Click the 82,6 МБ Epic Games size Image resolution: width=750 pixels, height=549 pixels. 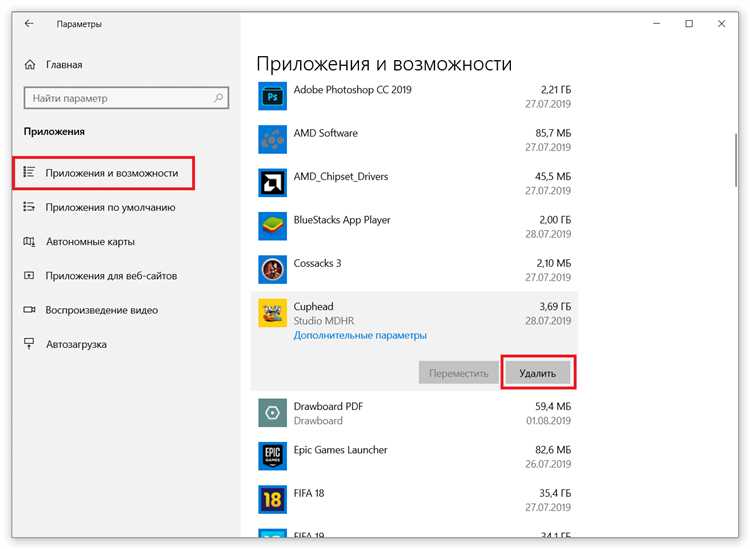pos(553,450)
